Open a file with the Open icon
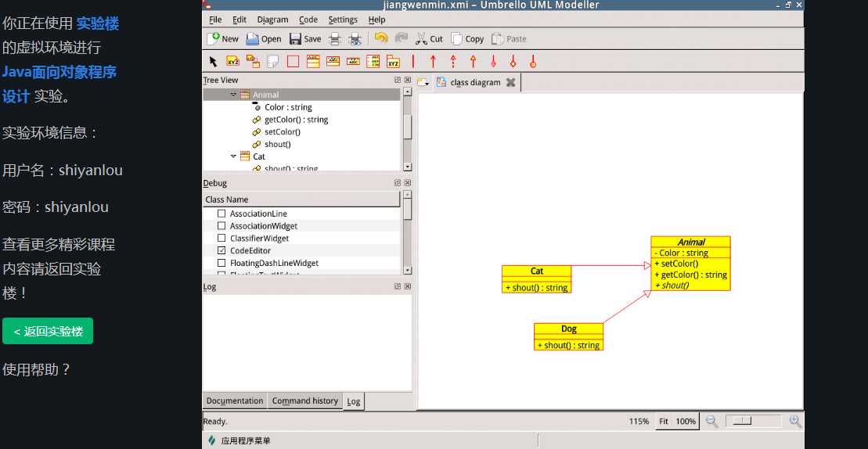Screen dimensions: 868x449 [x=253, y=38]
